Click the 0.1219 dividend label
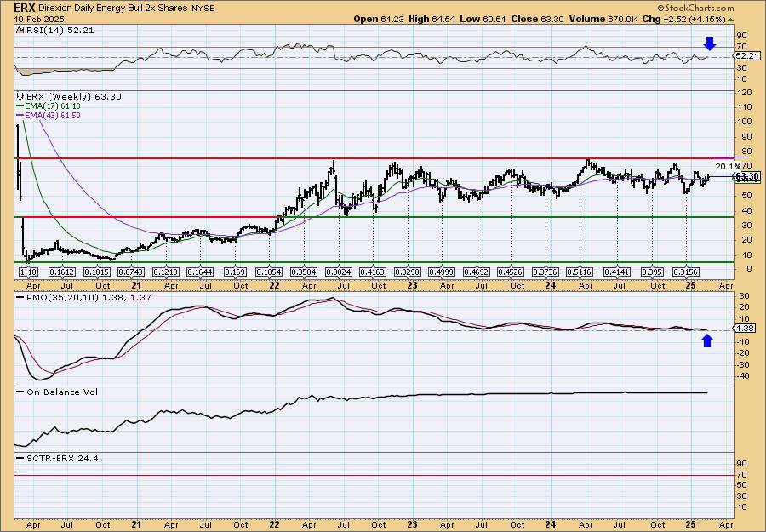Viewport: 766px width, 532px height. coord(166,272)
